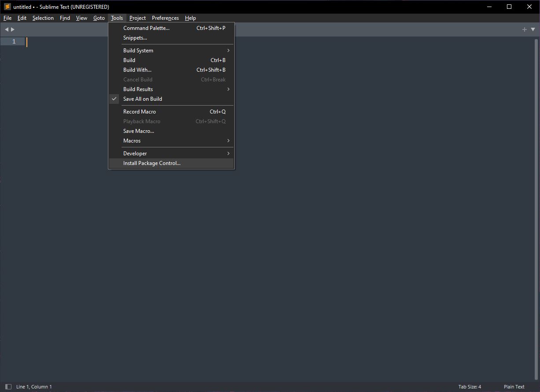The image size is (540, 392).
Task: Click the tab scroll right arrow
Action: [x=13, y=29]
